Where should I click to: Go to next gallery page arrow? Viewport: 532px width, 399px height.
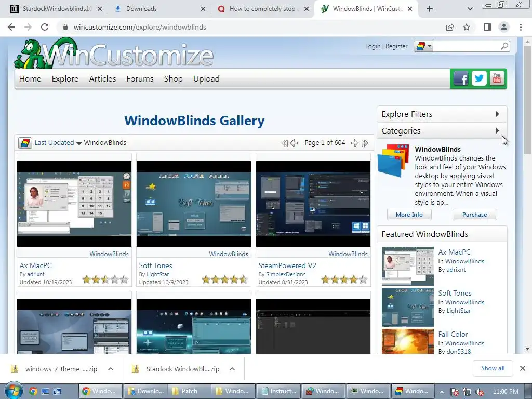tap(354, 143)
